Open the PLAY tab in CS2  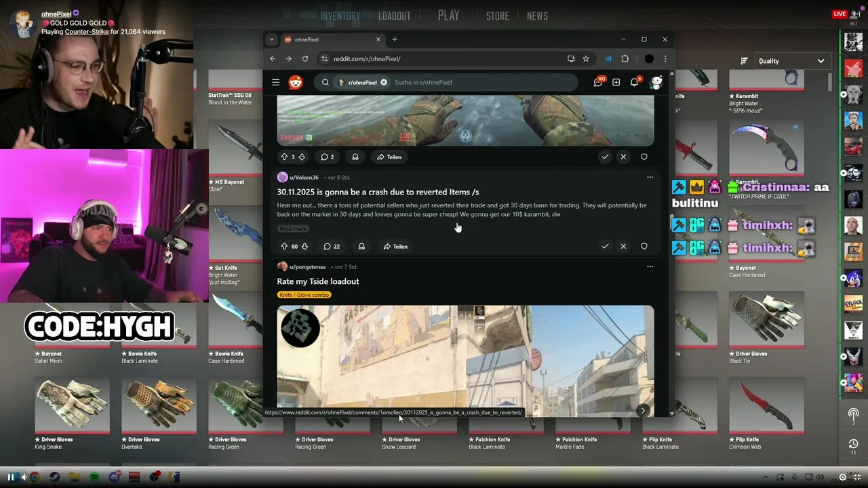[448, 16]
